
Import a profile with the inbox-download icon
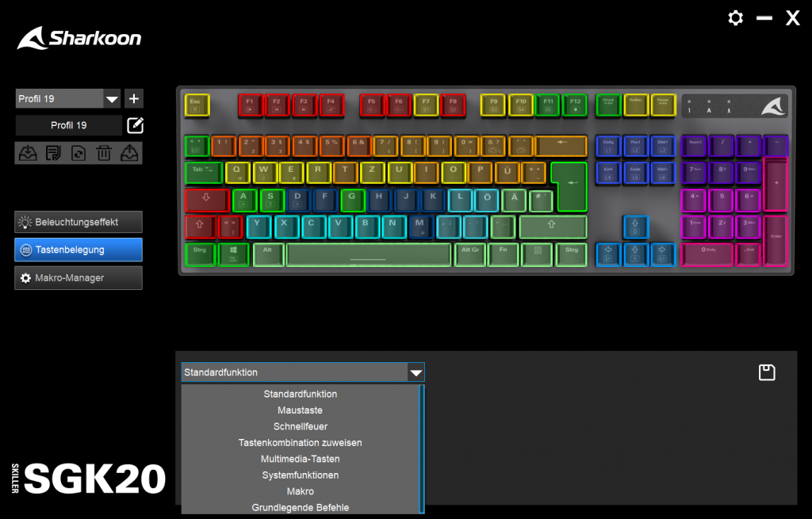click(28, 153)
